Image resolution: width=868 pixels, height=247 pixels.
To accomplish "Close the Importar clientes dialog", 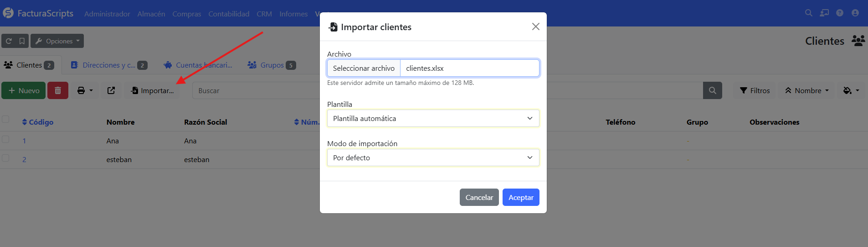I will point(536,26).
